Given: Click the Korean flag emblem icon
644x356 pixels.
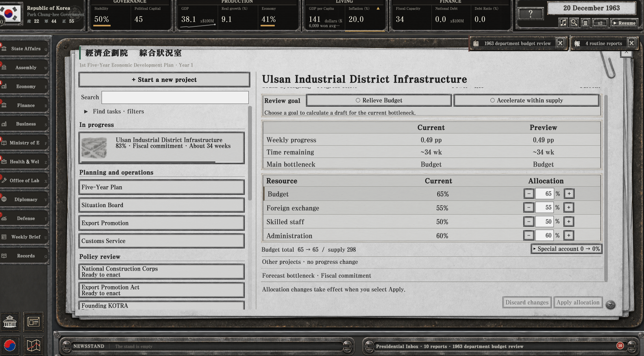Looking at the screenshot, I should pyautogui.click(x=10, y=346).
